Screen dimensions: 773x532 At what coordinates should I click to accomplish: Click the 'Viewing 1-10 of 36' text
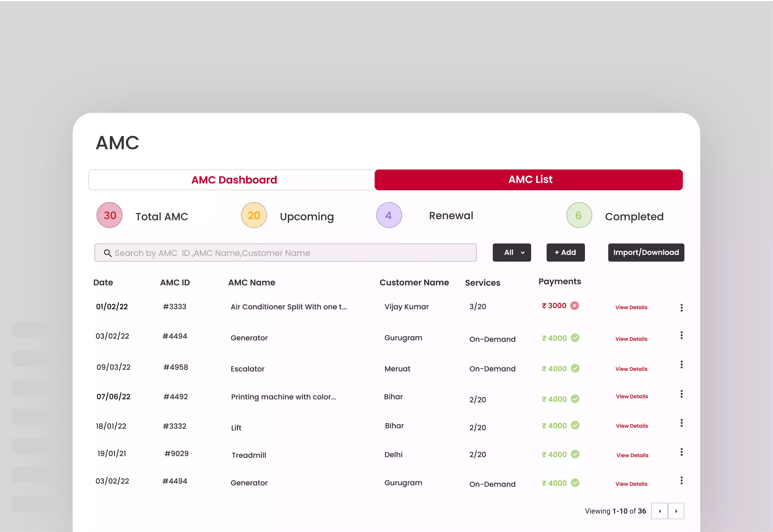(x=616, y=511)
